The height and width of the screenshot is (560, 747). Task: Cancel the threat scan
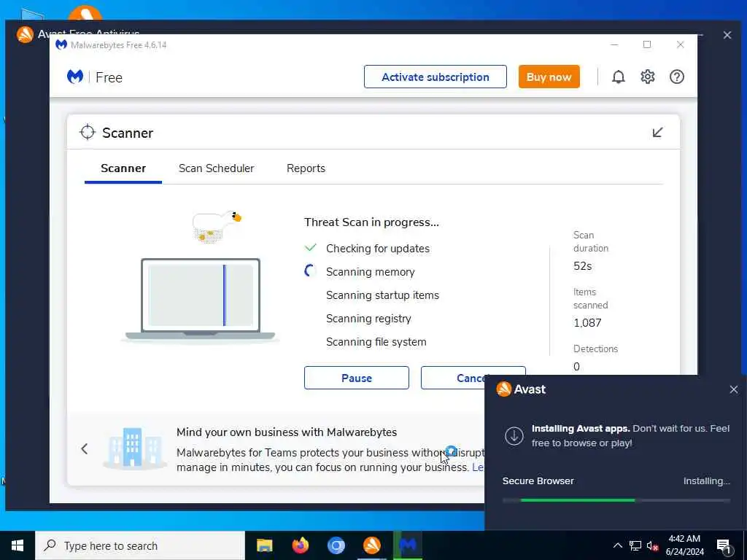coord(452,378)
